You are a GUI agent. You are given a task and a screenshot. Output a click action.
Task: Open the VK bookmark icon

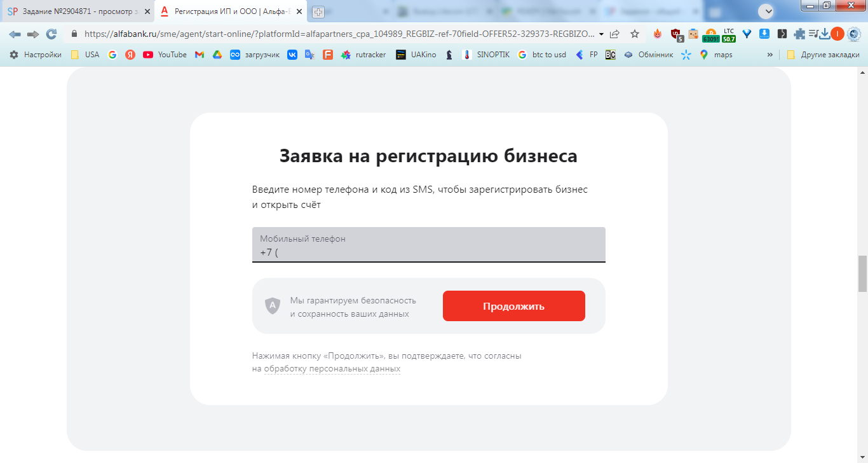point(292,55)
